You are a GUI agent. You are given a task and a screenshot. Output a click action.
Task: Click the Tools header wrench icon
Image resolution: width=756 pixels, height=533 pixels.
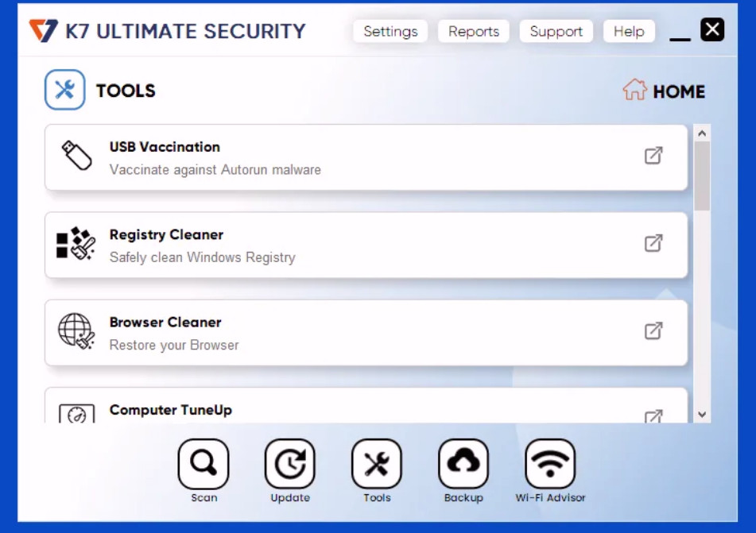[64, 90]
